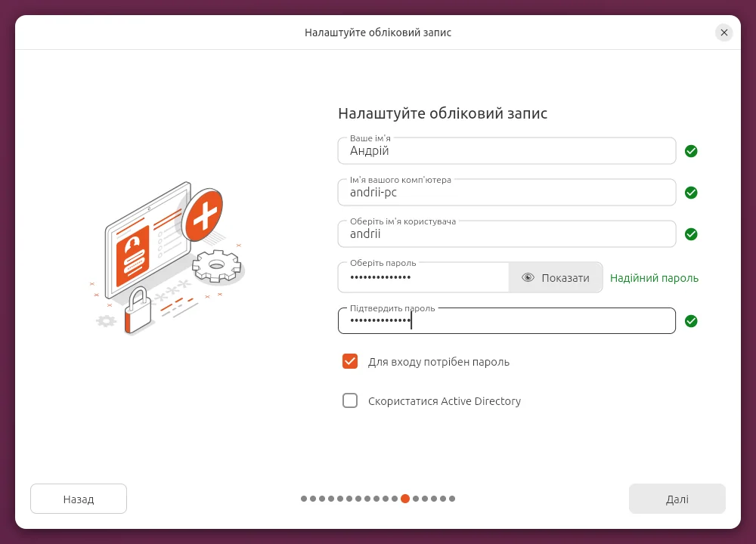Focus the 'Ім'я вашого комп'ютера' field
The height and width of the screenshot is (544, 756).
coord(507,192)
